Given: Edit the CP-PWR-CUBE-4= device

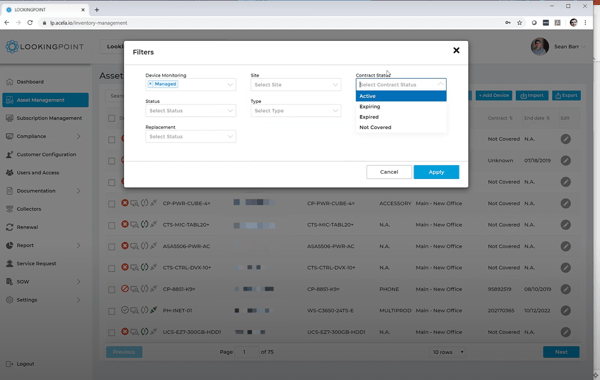Looking at the screenshot, I should (x=566, y=203).
